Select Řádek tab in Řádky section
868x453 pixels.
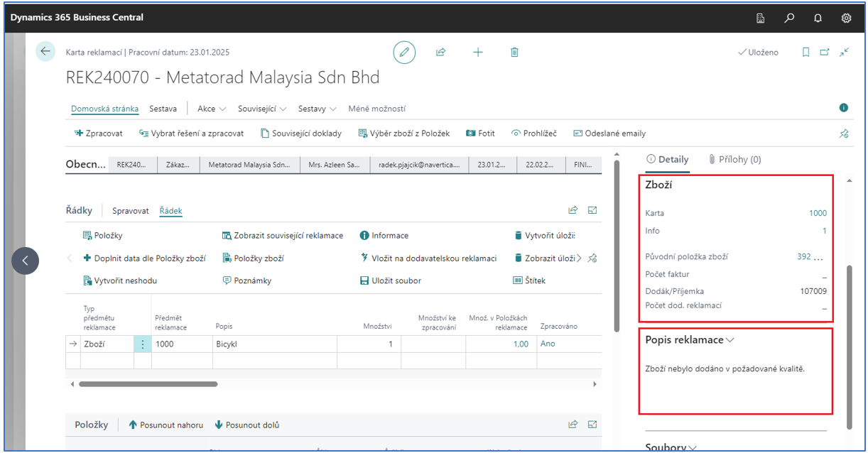point(170,211)
